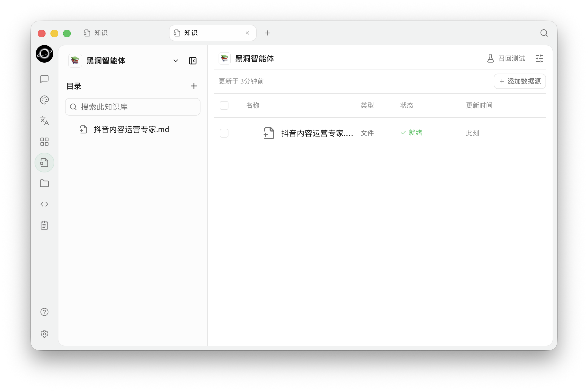Switch to the first 知识 tab
The height and width of the screenshot is (391, 588).
pos(96,33)
